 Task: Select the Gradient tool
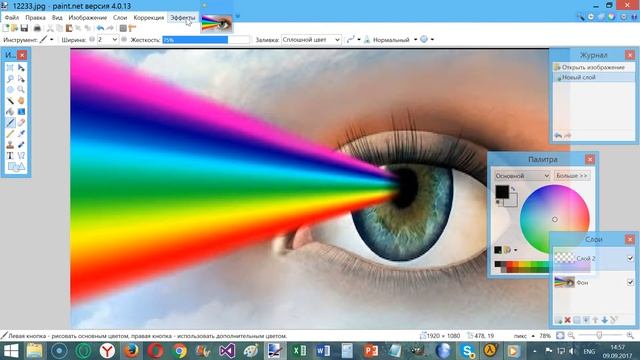(x=21, y=111)
